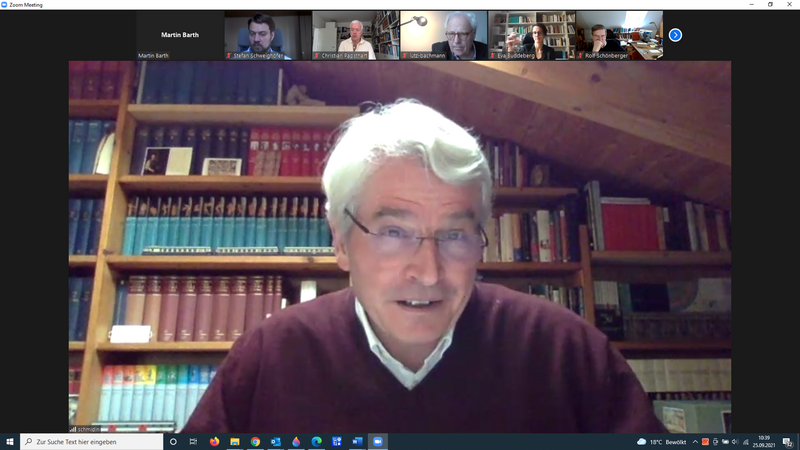
Task: Open Outlook from the taskbar
Action: pos(276,441)
